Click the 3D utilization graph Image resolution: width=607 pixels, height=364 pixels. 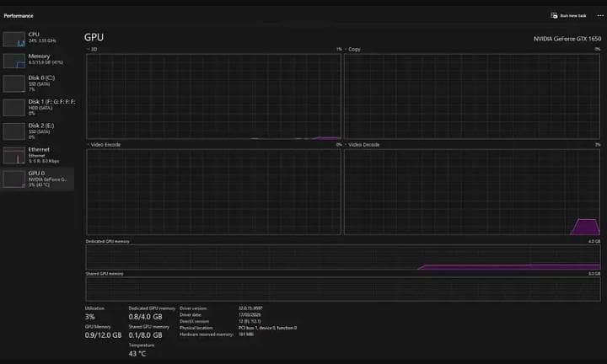pos(213,96)
